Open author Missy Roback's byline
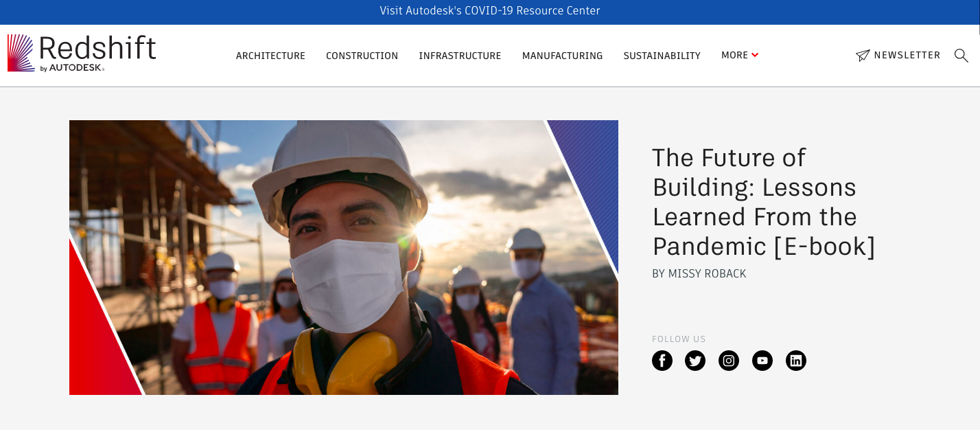 (699, 273)
